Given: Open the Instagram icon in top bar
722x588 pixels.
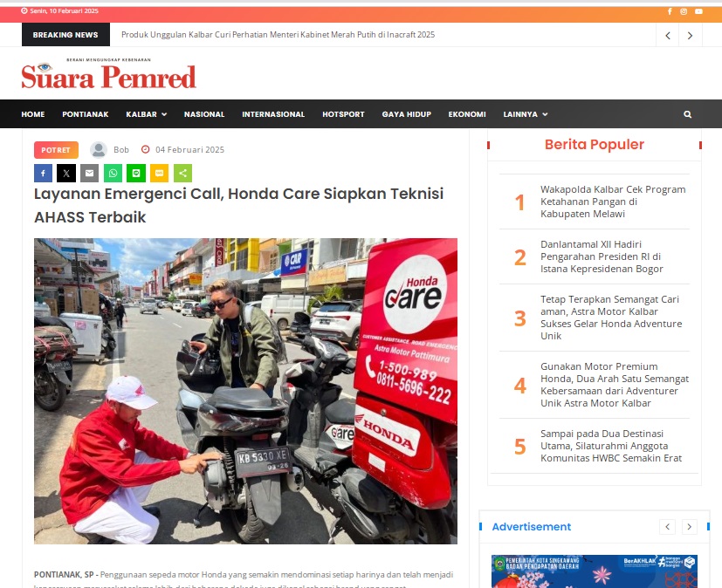Looking at the screenshot, I should coord(684,11).
